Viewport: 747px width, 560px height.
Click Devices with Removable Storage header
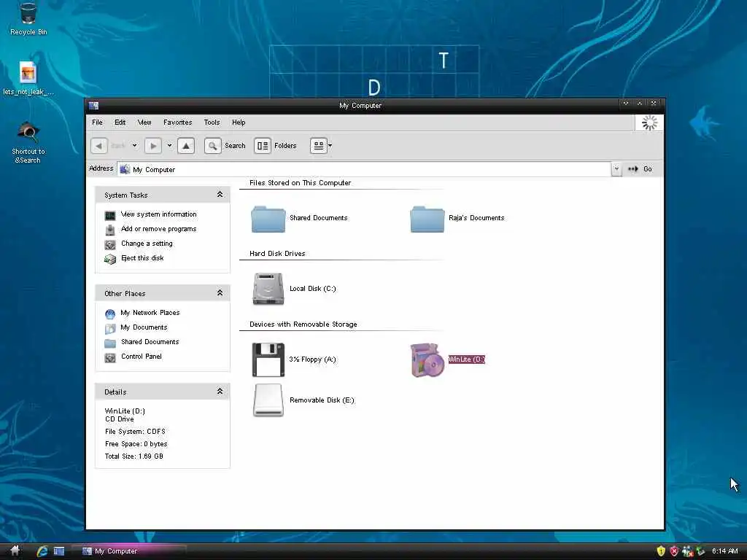click(x=303, y=324)
